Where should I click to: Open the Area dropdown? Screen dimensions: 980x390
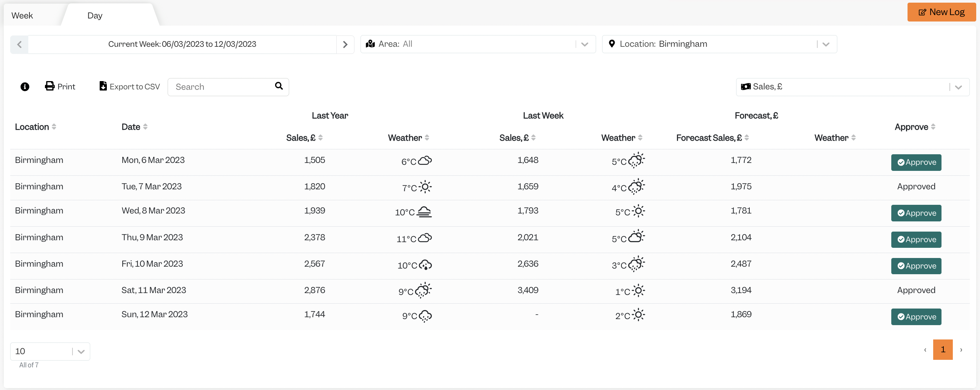(x=478, y=44)
